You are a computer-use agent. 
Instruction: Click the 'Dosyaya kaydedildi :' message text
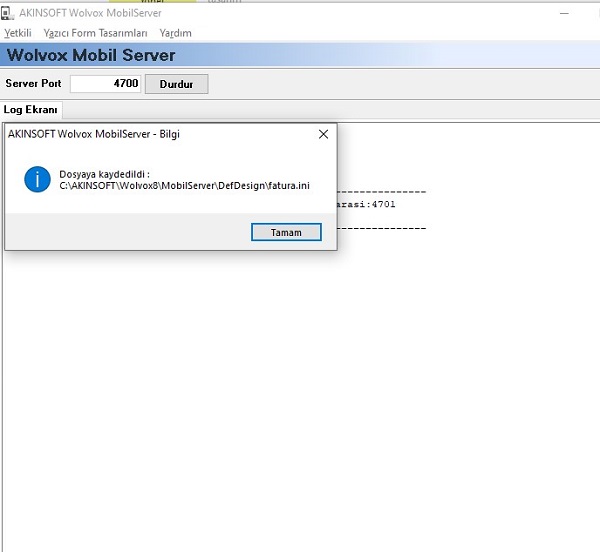point(104,174)
